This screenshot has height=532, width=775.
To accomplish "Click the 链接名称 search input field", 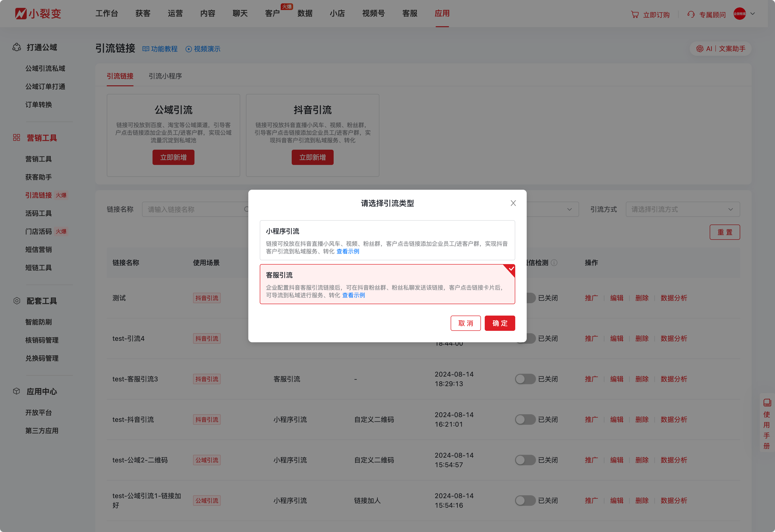I will point(194,209).
